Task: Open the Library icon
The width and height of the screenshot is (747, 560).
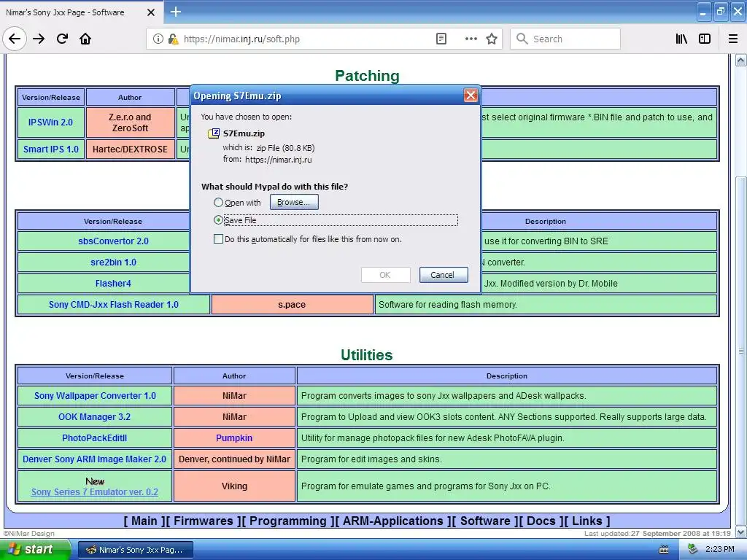Action: point(681,39)
